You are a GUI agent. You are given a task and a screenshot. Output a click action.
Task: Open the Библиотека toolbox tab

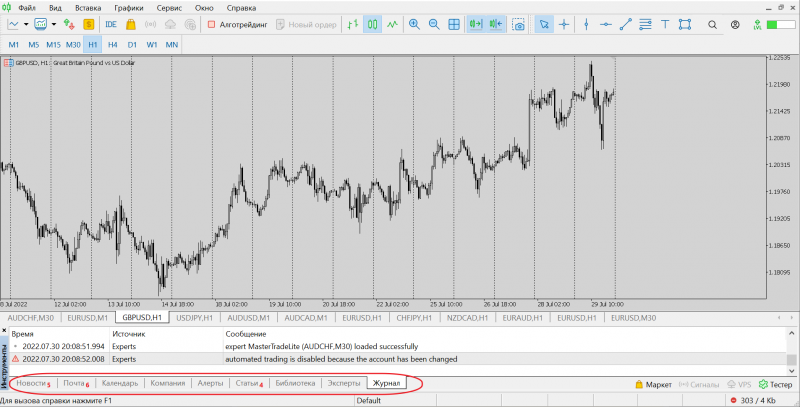[295, 383]
